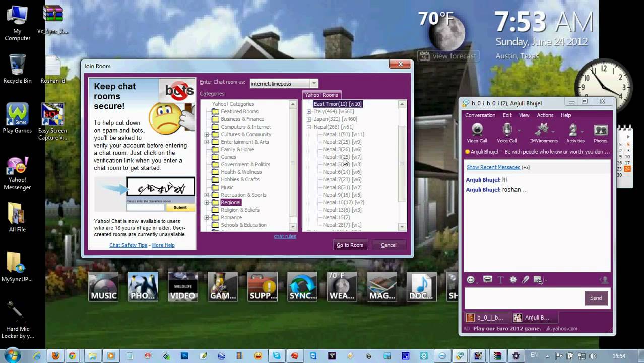Click the Go to Room button
The height and width of the screenshot is (363, 644).
350,245
